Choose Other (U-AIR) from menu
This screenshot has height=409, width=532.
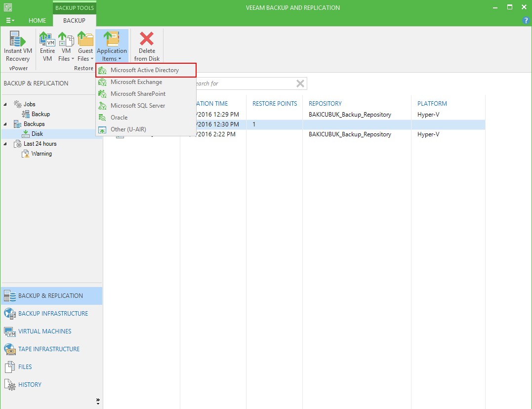click(146, 129)
